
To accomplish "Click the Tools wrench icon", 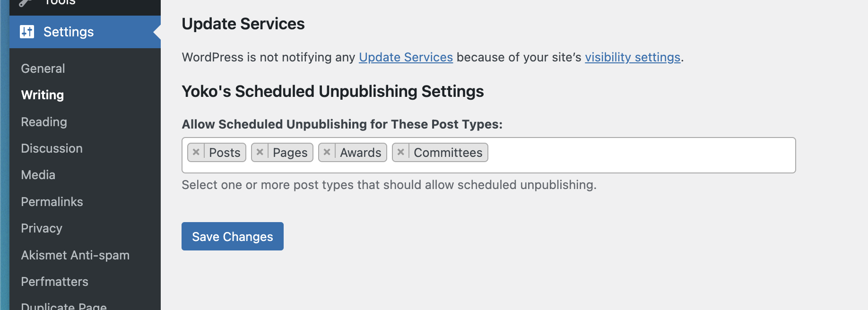I will point(26,3).
